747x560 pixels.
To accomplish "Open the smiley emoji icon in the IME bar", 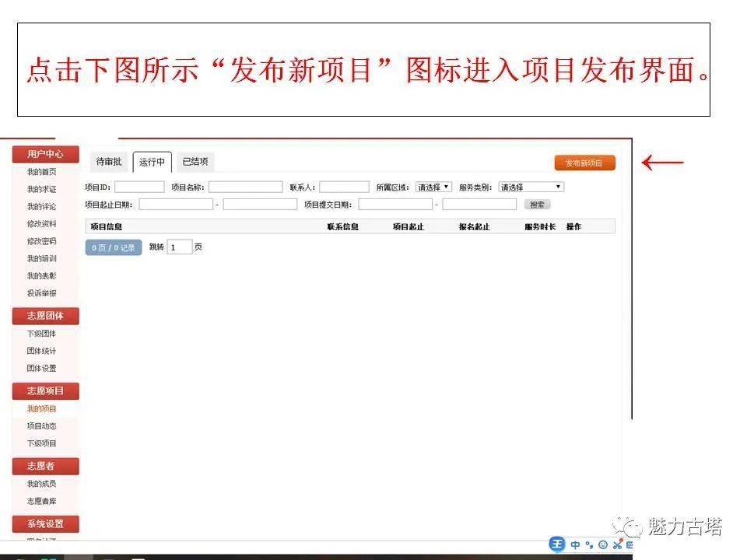I will point(603,544).
